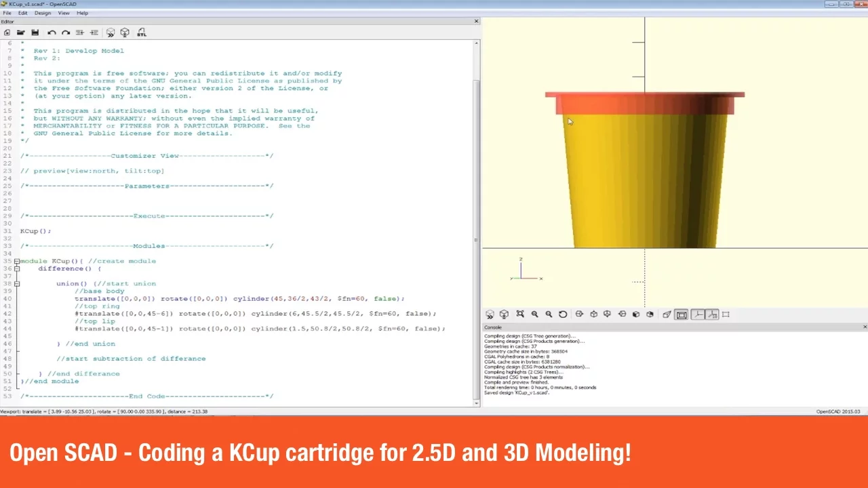This screenshot has width=868, height=488.
Task: Close the Editor panel
Action: click(476, 21)
